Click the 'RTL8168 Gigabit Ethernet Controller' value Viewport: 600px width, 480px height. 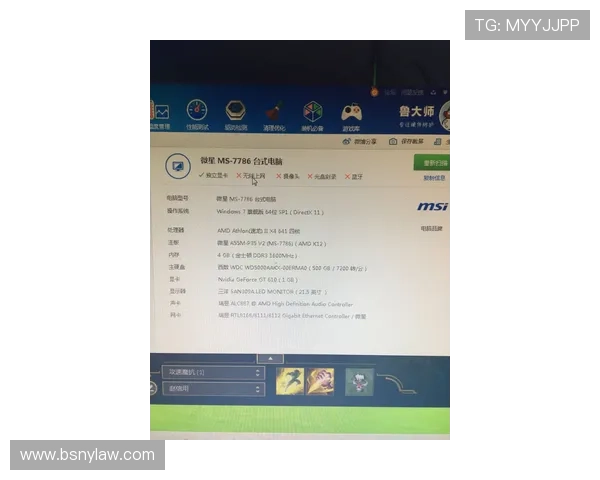pyautogui.click(x=292, y=316)
